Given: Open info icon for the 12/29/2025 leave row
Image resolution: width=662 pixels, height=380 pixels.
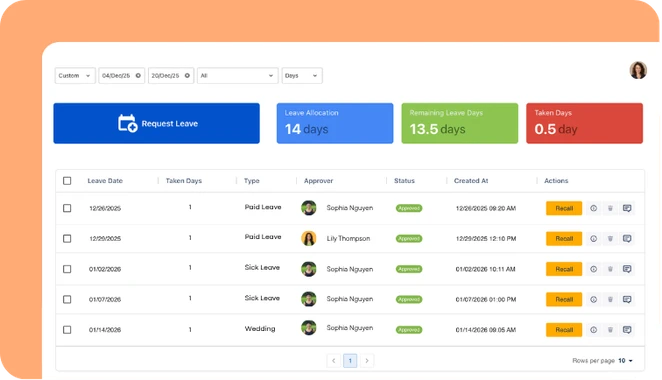Looking at the screenshot, I should pos(593,239).
